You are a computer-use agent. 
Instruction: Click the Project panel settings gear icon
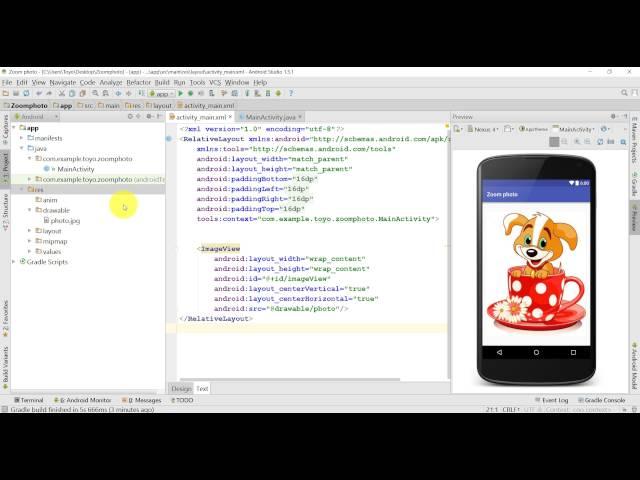(x=149, y=117)
